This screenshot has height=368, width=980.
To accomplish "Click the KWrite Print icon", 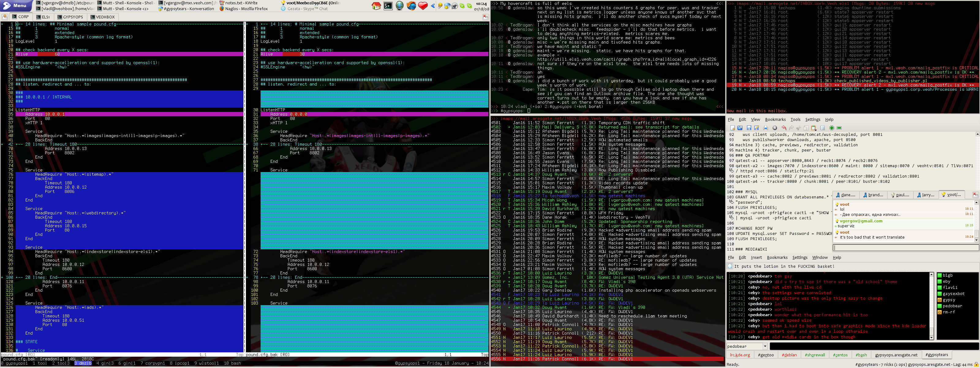I will coord(766,128).
